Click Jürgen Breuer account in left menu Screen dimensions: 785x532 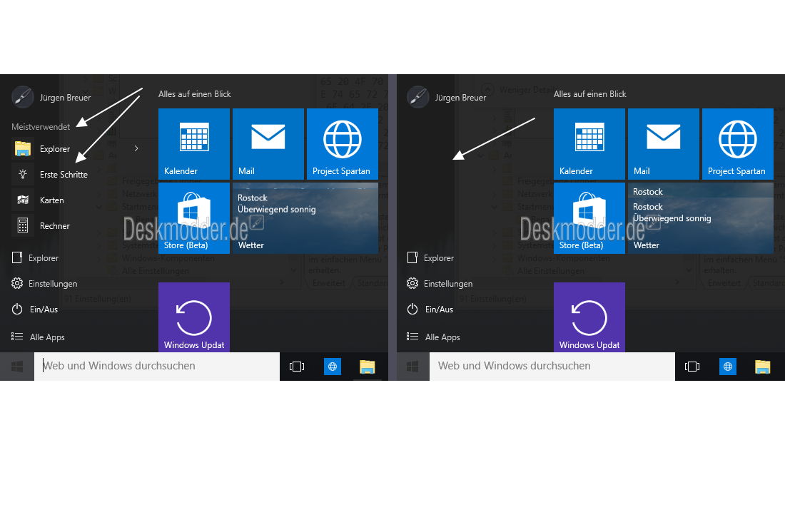[x=51, y=97]
